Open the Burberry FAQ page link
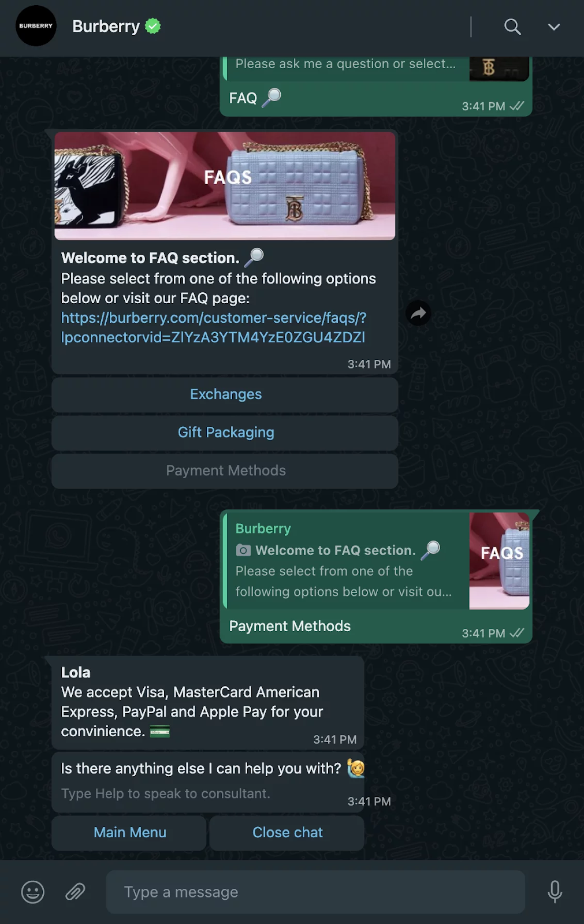Image resolution: width=584 pixels, height=924 pixels. 214,327
